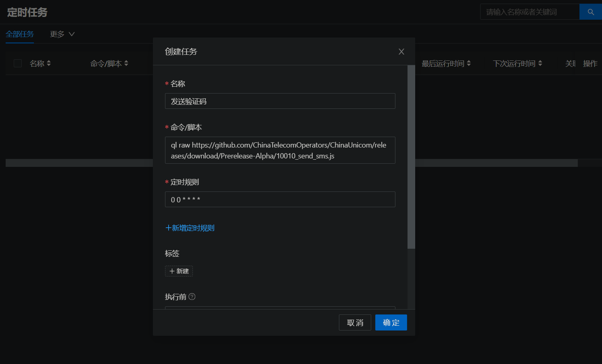
Task: Focus the 定时规则 cron input
Action: (280, 200)
